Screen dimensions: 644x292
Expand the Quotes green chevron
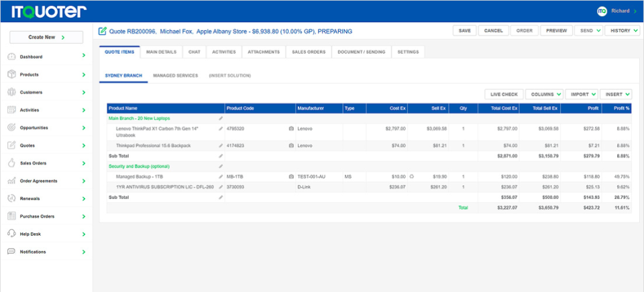84,145
